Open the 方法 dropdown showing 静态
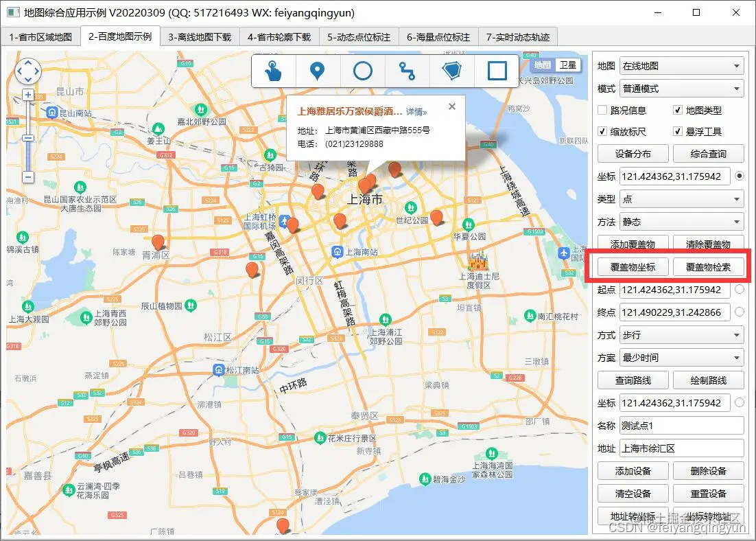The width and height of the screenshot is (756, 541). coord(681,222)
